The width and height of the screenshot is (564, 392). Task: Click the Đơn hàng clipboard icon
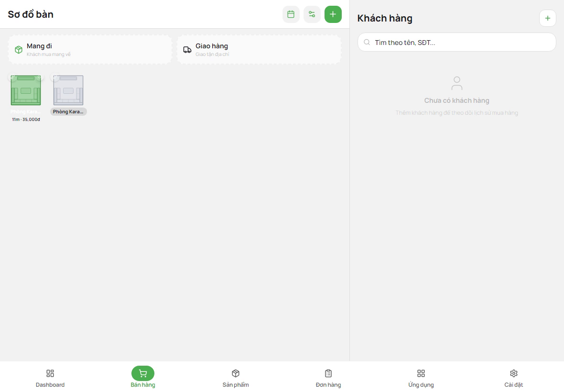pyautogui.click(x=328, y=373)
